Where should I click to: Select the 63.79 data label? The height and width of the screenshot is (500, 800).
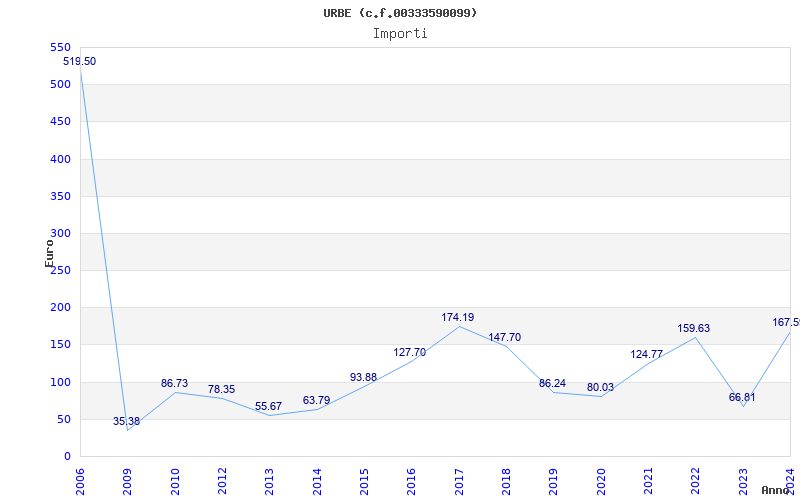pyautogui.click(x=316, y=400)
